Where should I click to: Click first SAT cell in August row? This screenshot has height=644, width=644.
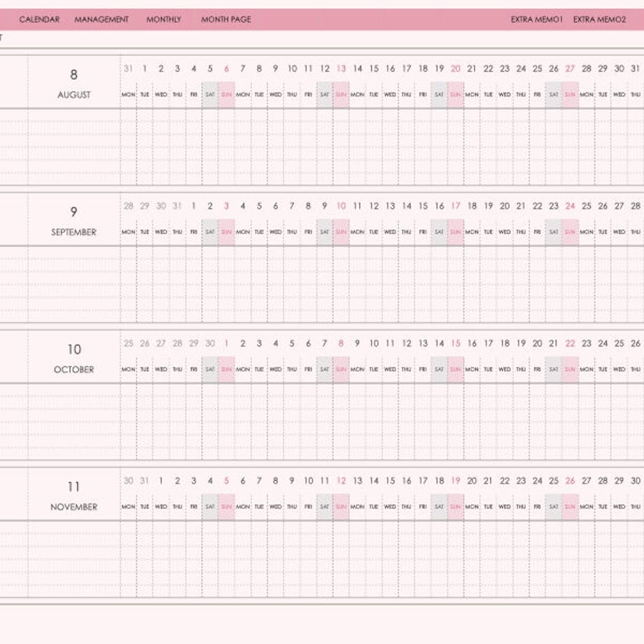pos(210,95)
